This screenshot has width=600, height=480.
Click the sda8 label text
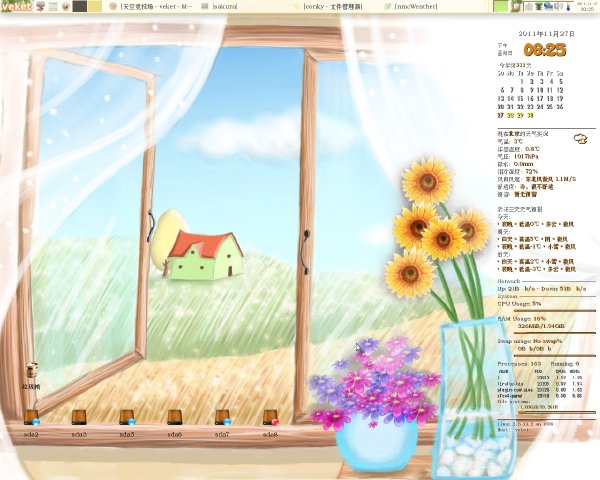click(270, 434)
